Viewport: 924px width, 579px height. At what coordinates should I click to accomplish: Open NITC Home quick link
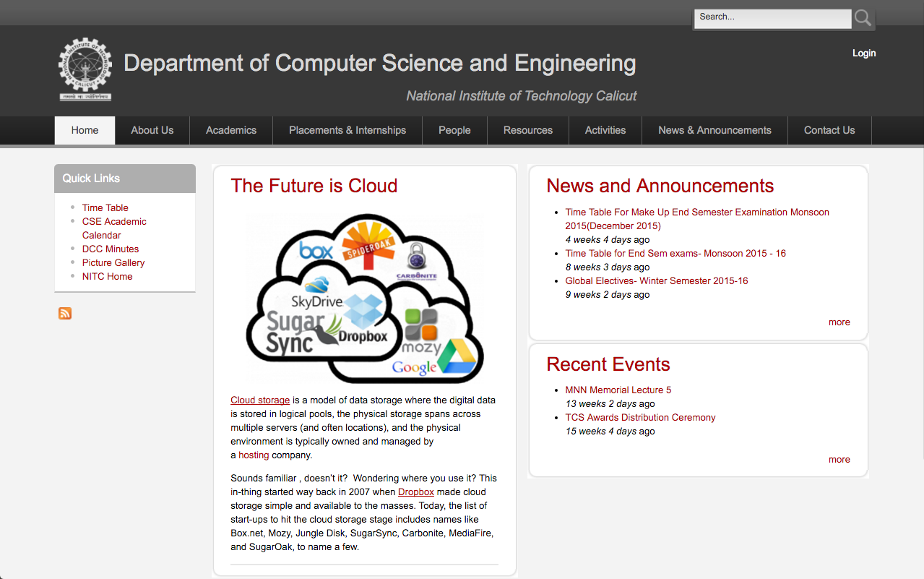[x=107, y=276]
